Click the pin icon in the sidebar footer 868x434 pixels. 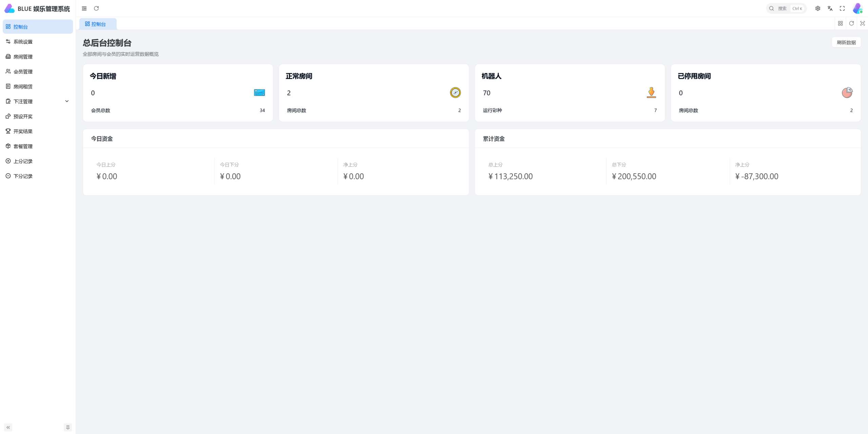click(68, 427)
